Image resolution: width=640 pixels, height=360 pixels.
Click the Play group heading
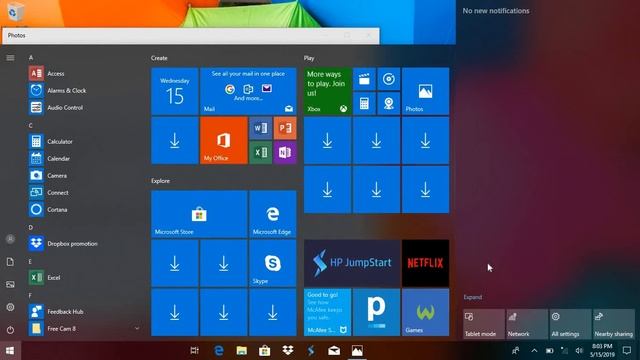(x=309, y=58)
